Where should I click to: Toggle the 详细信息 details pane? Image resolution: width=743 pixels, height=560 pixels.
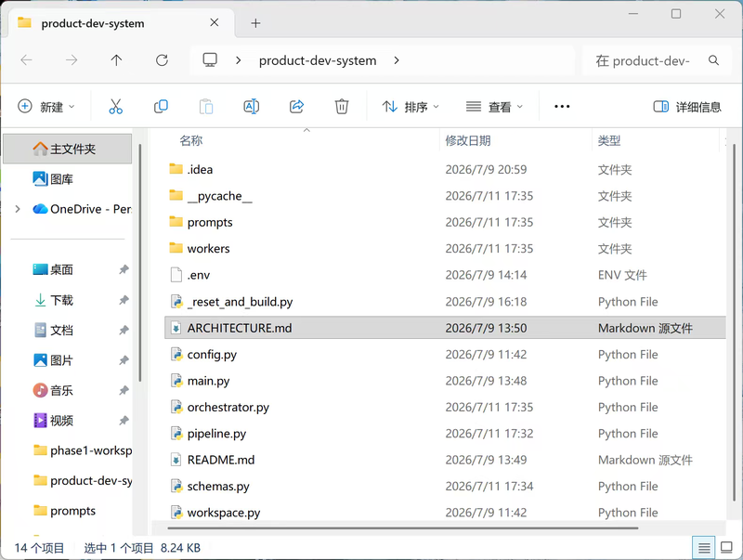point(687,107)
